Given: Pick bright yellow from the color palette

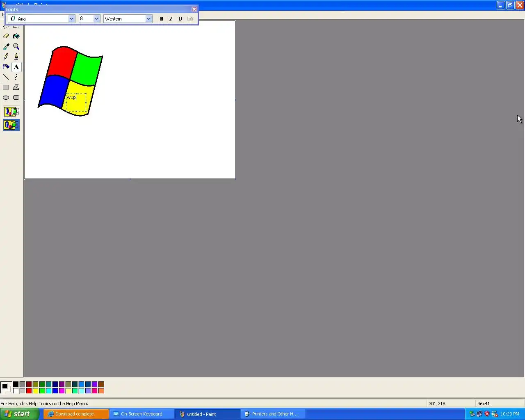Looking at the screenshot, I should [35, 390].
